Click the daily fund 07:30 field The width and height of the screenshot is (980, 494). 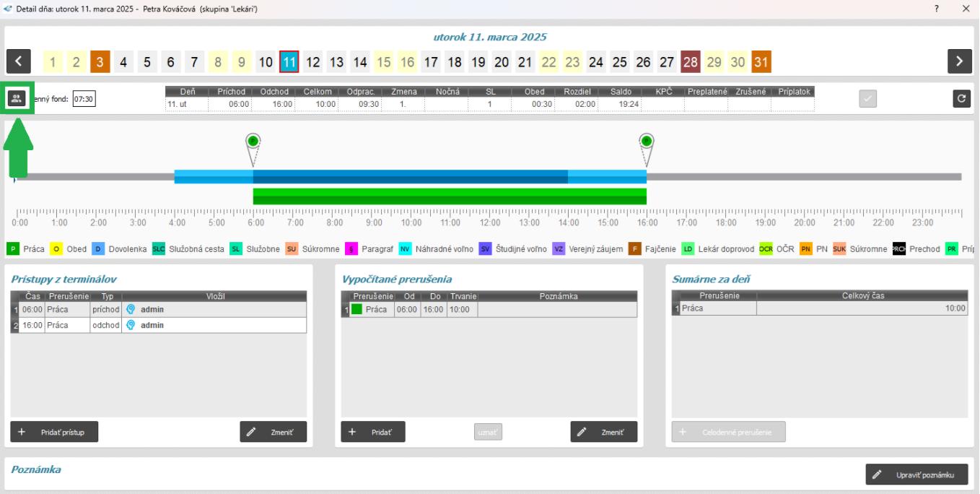84,100
